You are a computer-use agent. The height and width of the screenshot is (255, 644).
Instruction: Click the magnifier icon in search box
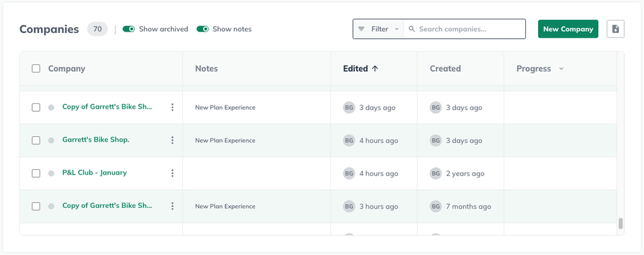click(x=411, y=29)
